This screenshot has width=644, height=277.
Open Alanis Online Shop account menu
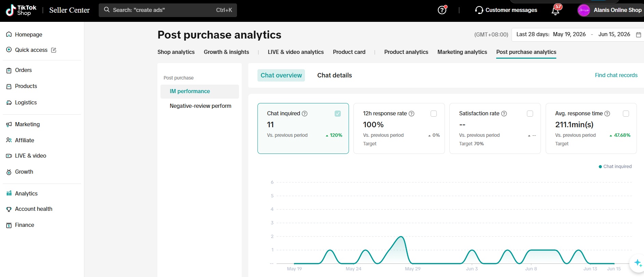(x=610, y=10)
